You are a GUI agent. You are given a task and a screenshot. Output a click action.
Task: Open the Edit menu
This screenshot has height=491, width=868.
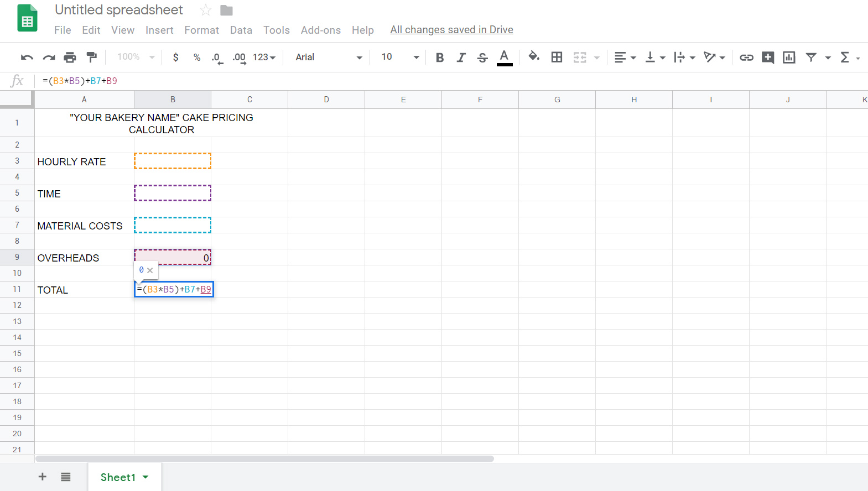(x=91, y=30)
